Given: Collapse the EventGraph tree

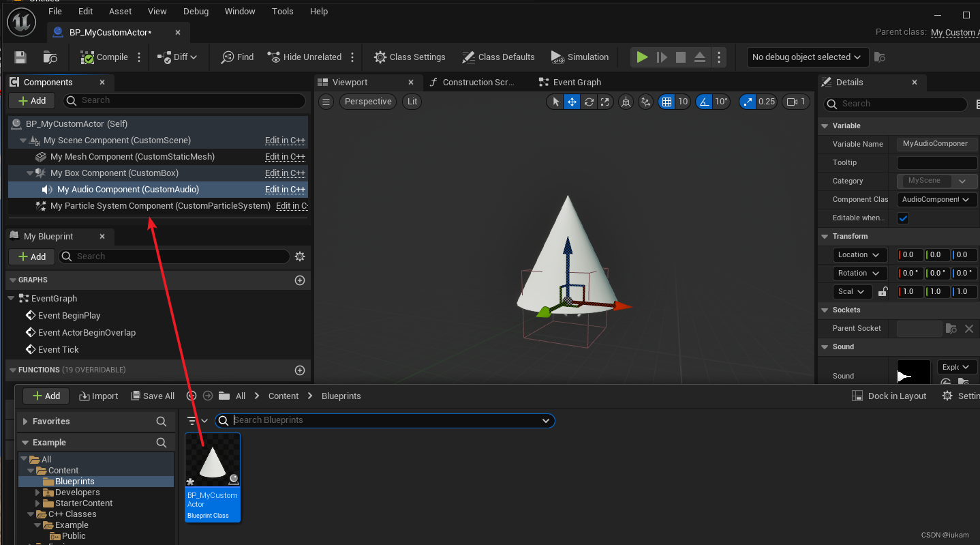Looking at the screenshot, I should (x=11, y=299).
